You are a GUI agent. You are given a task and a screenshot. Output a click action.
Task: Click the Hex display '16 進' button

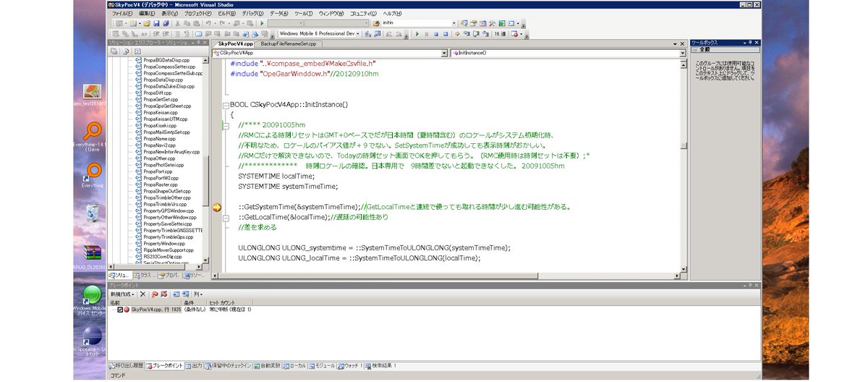499,33
